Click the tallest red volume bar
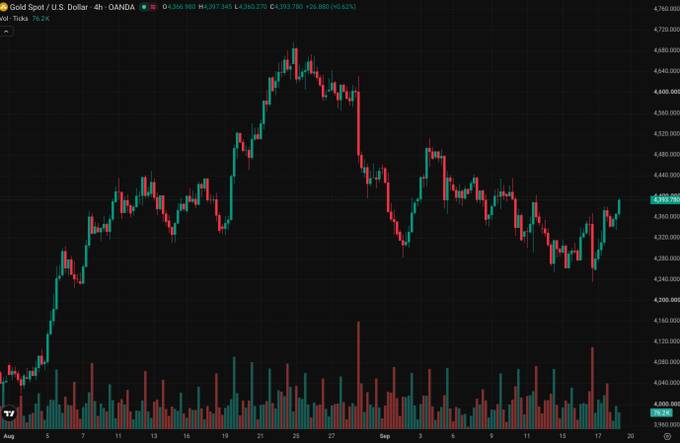Screen dimensions: 680x443 pos(358,375)
